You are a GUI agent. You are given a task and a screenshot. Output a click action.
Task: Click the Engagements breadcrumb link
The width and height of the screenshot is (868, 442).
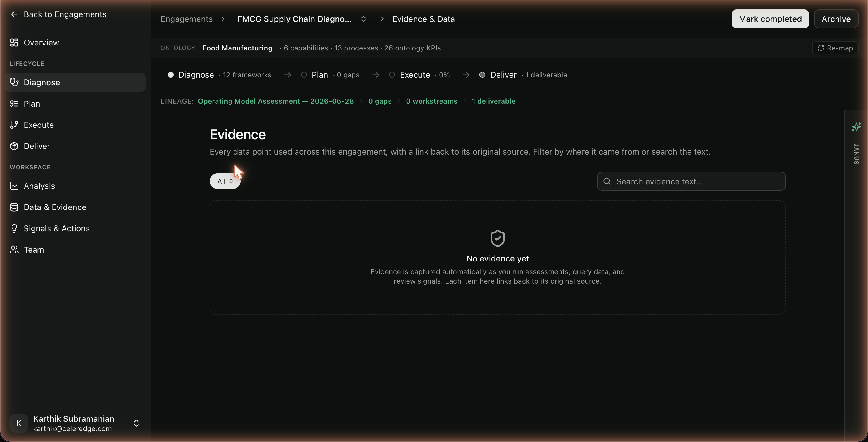tap(186, 19)
